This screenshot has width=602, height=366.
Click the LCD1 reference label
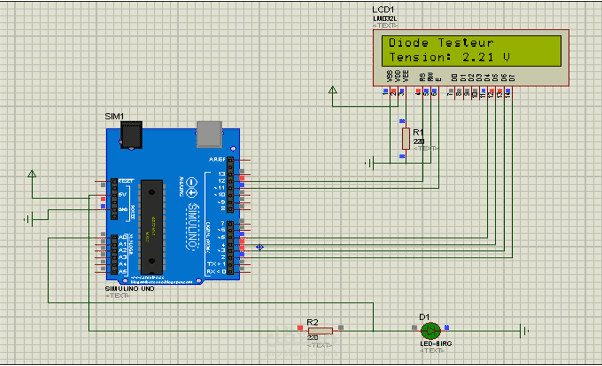tap(383, 10)
